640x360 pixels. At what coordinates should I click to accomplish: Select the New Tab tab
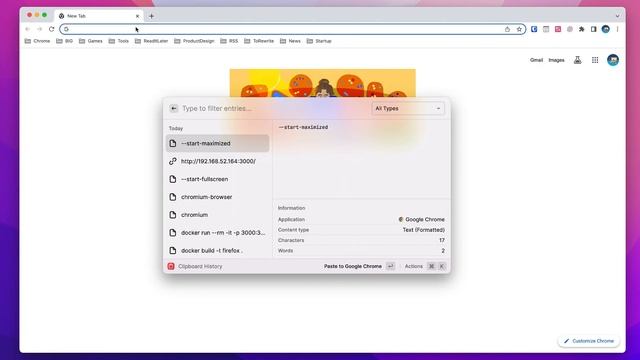(98, 16)
